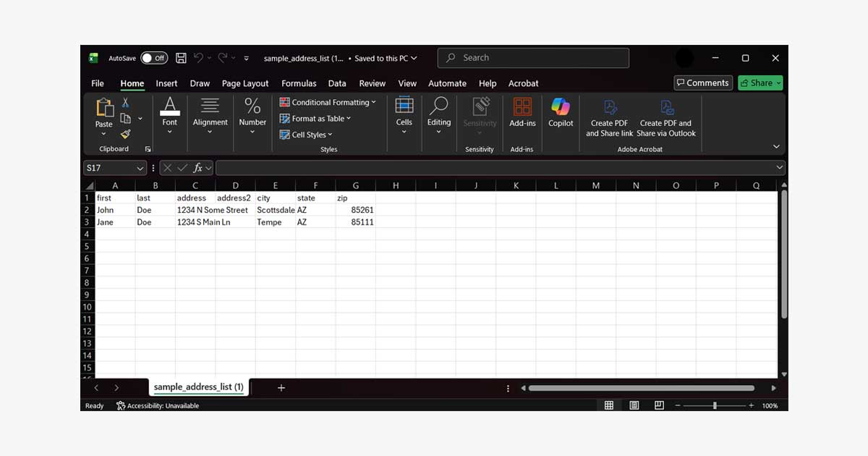Click the Save floppy disk icon
Viewport: 868px width, 456px height.
pyautogui.click(x=181, y=58)
